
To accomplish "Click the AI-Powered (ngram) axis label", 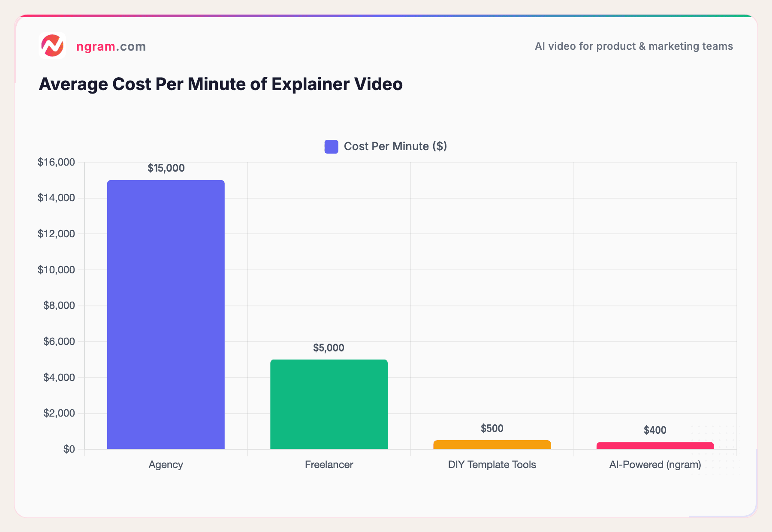I will (x=655, y=465).
